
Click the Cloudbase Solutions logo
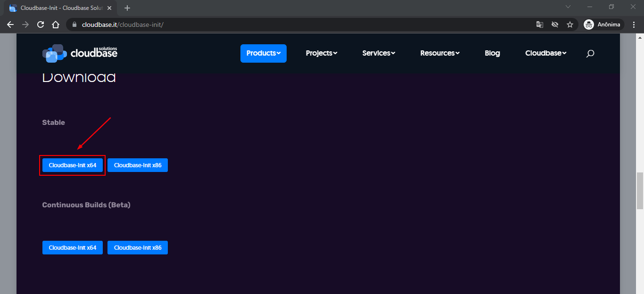80,53
